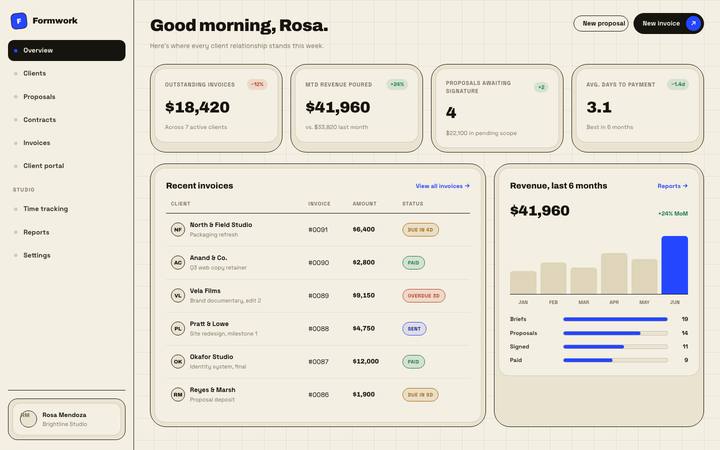Click the New proposal button
720x450 pixels.
point(601,23)
